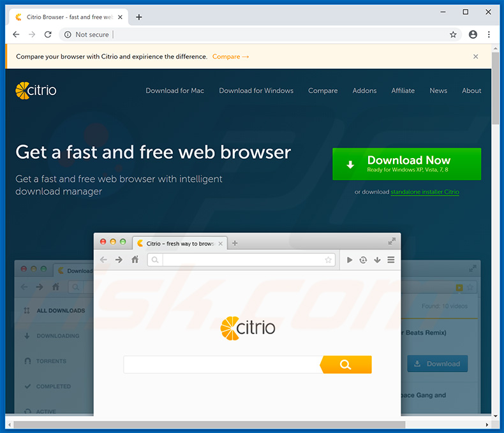Click the downloads arrow in mockup toolbar
This screenshot has height=433, width=504.
tap(377, 260)
